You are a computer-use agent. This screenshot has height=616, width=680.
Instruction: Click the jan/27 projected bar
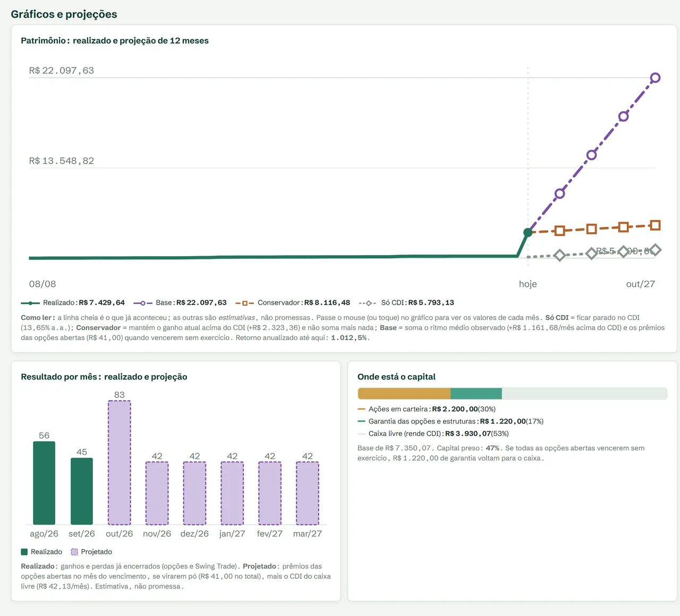[232, 493]
